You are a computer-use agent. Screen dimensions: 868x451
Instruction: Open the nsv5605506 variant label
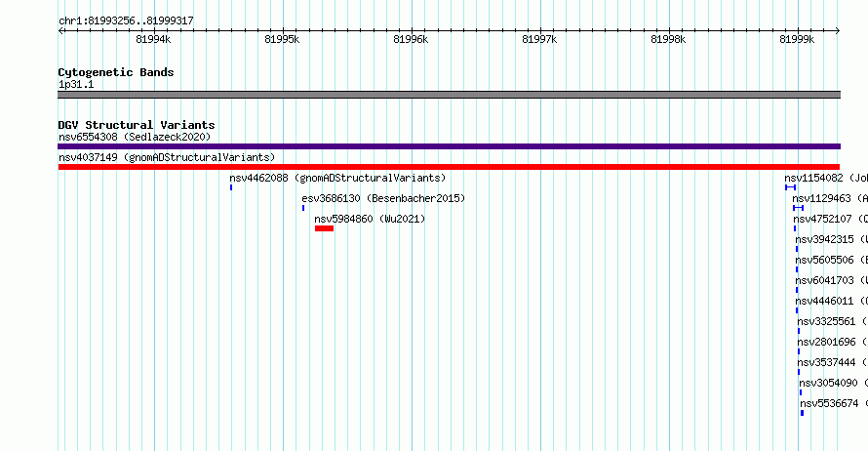click(832, 260)
